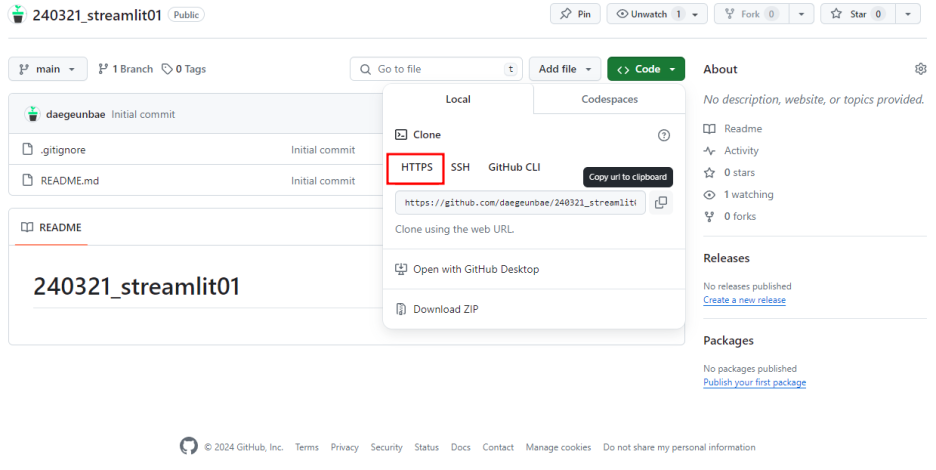Open repository settings gear in About
936x470 pixels.
tap(920, 69)
